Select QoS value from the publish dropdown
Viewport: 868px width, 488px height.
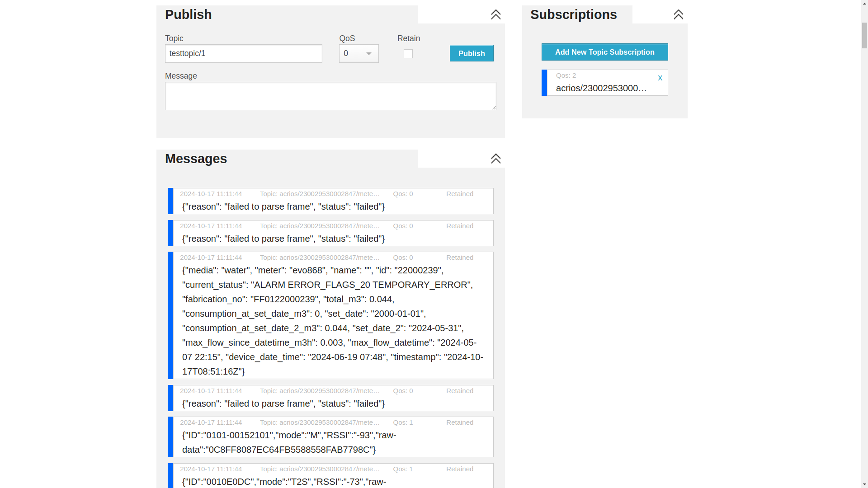[x=359, y=53]
